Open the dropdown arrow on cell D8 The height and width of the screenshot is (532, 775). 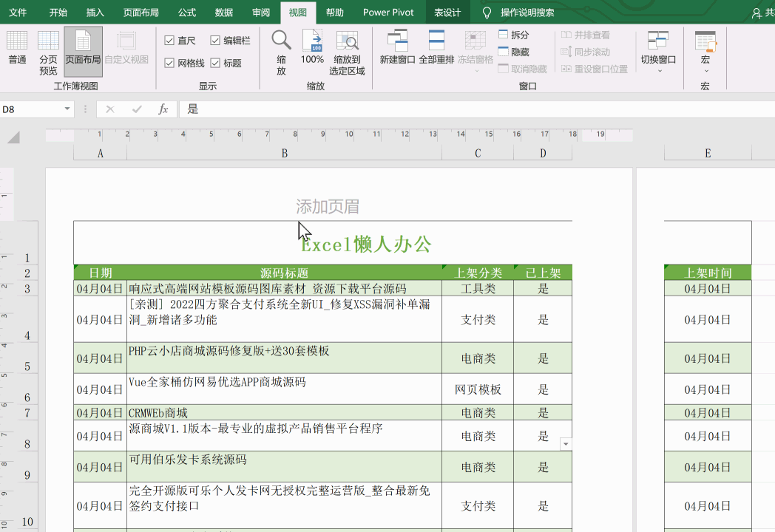[566, 444]
